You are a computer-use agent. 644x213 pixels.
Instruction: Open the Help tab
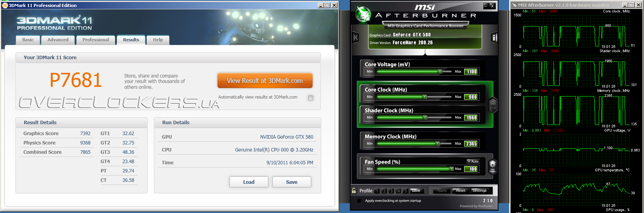point(158,40)
